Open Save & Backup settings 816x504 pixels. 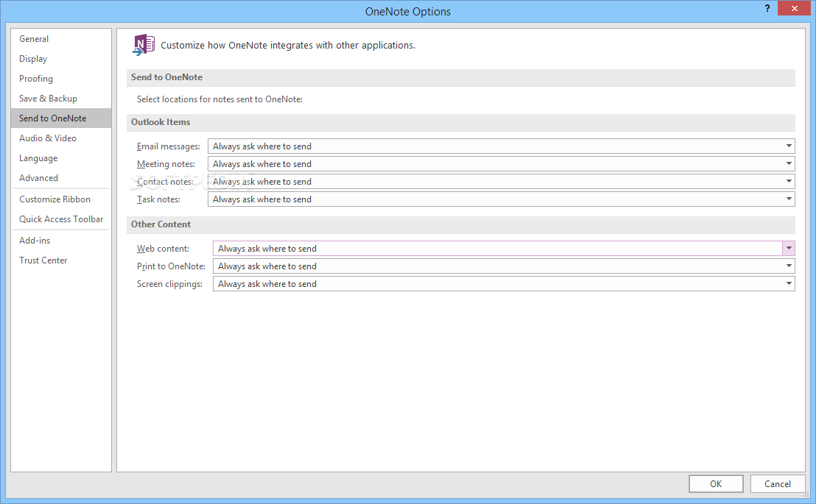pyautogui.click(x=61, y=99)
